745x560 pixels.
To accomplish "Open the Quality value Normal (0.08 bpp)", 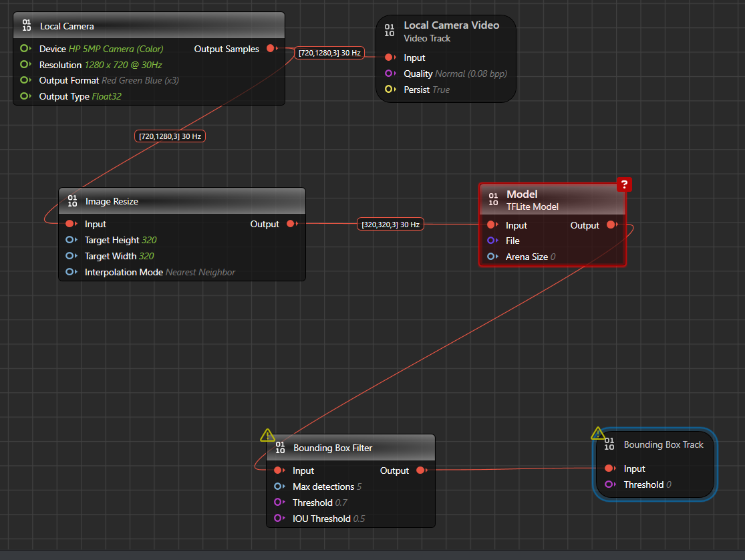I will pos(471,74).
